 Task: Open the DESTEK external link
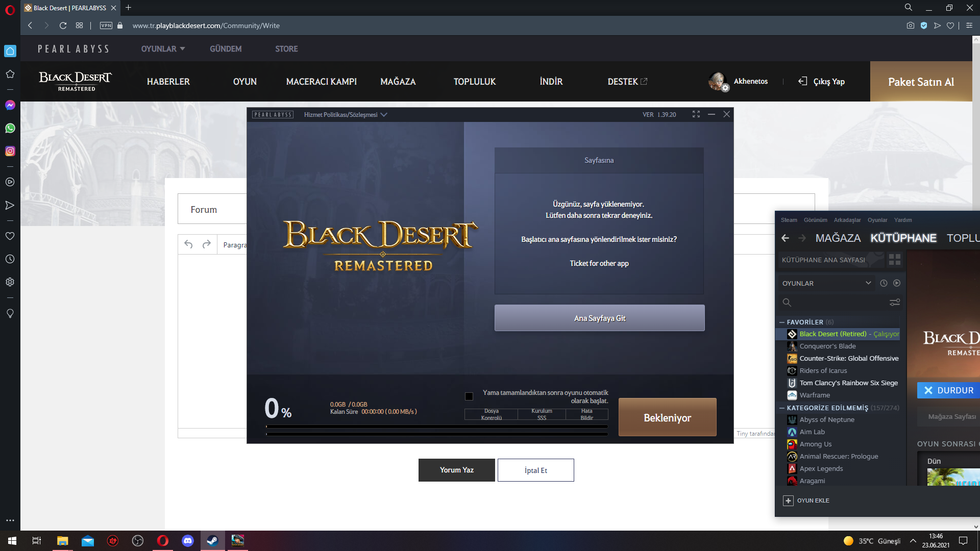(x=627, y=82)
